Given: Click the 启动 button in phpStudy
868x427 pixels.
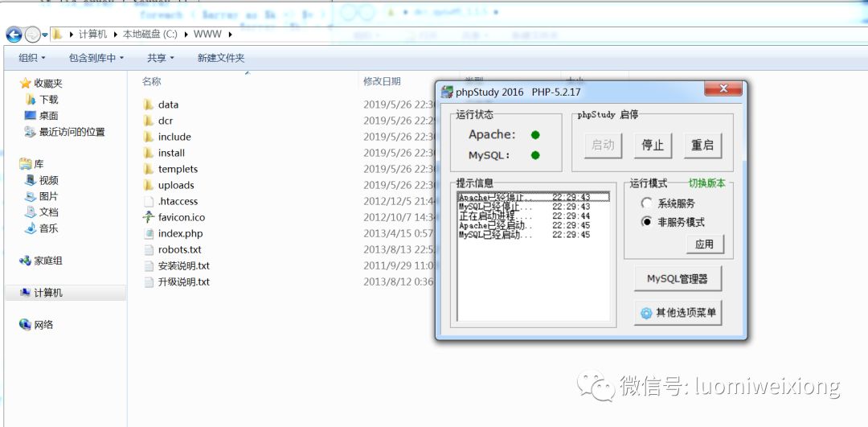Looking at the screenshot, I should coord(603,145).
